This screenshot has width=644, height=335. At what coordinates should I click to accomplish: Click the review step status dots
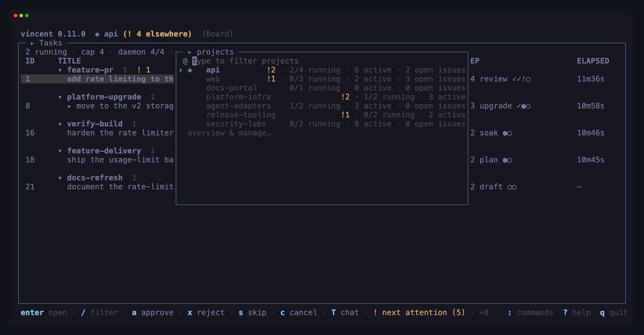(x=521, y=79)
